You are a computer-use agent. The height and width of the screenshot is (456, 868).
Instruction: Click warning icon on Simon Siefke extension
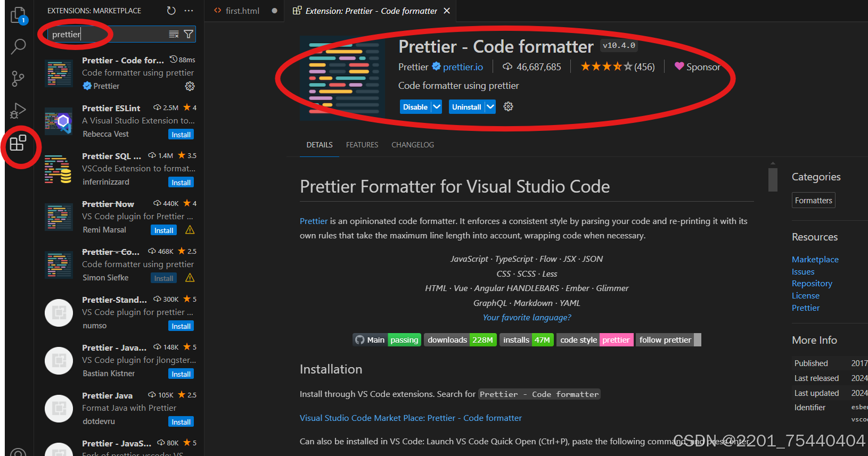pos(190,278)
